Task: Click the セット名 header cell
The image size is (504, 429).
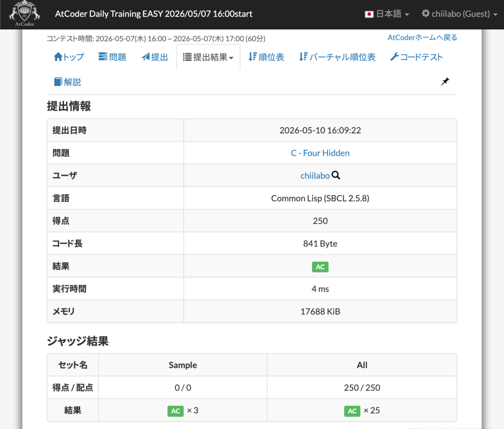Action: 73,365
